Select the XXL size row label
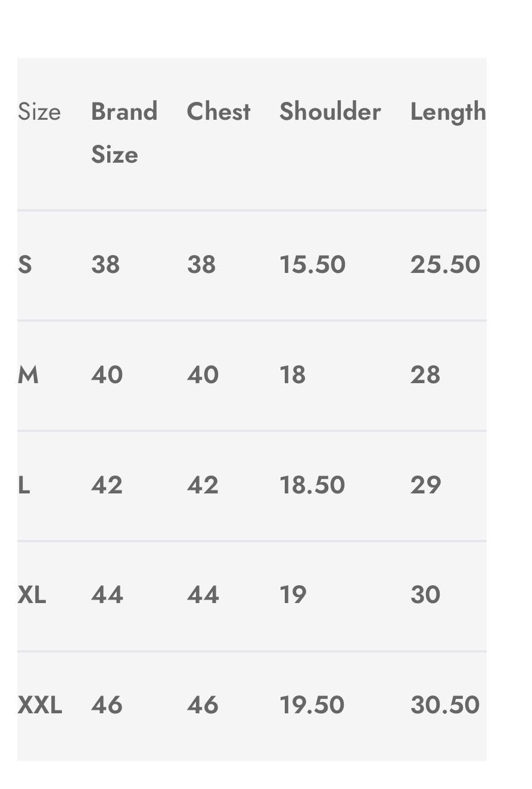Viewport: 532px width, 789px height. (39, 705)
